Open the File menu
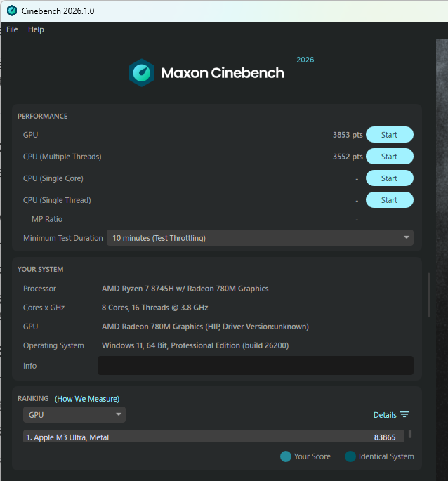Viewport: 448px width, 481px height. point(12,29)
